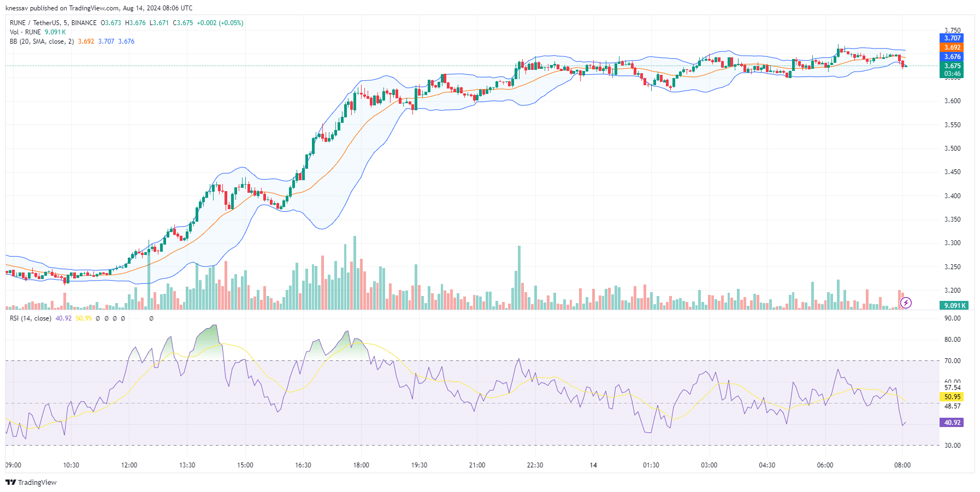Click the 30.00 RSI axis tick
980x492 pixels.
tap(952, 446)
